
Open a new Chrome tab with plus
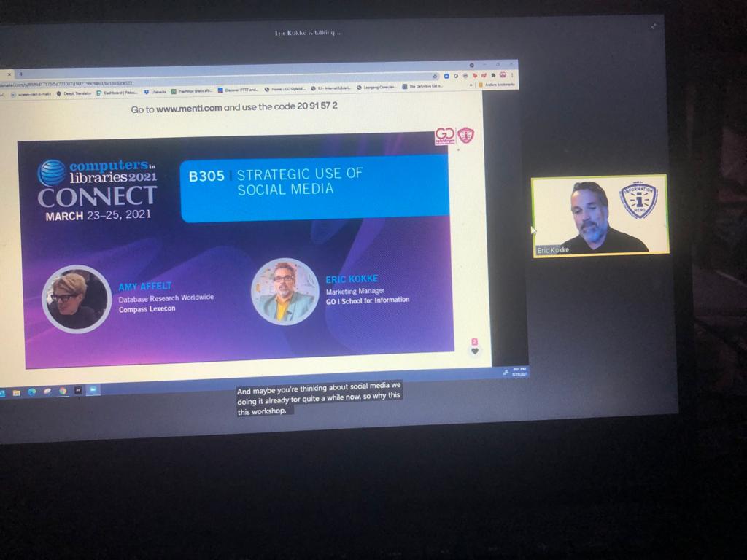coord(21,74)
